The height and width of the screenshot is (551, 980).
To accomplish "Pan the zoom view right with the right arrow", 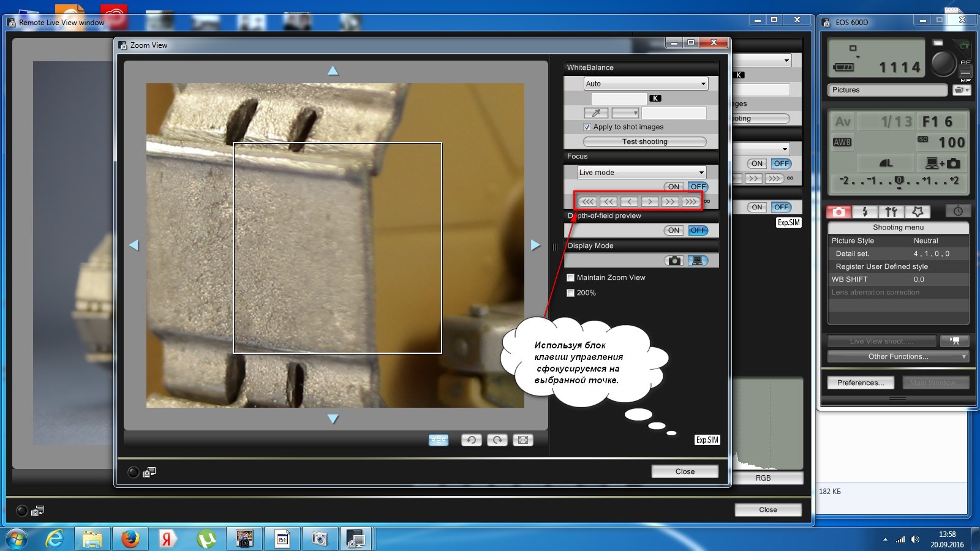I will (535, 245).
